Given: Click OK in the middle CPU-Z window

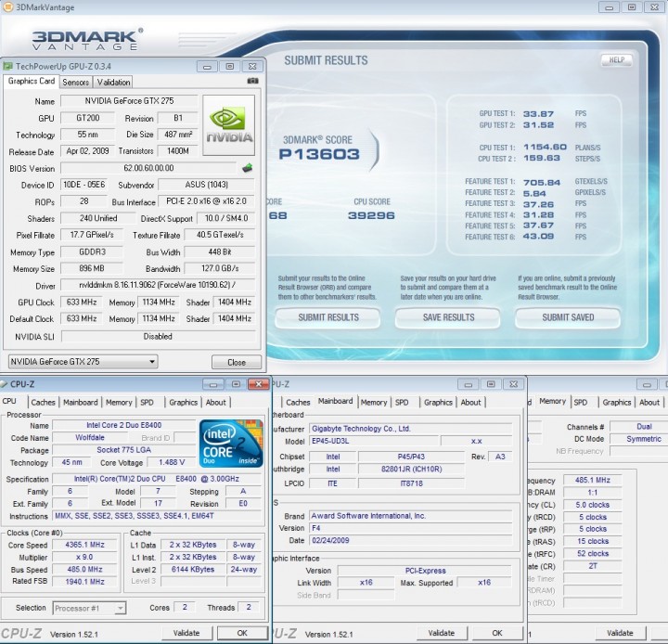Looking at the screenshot, I should pos(497,633).
